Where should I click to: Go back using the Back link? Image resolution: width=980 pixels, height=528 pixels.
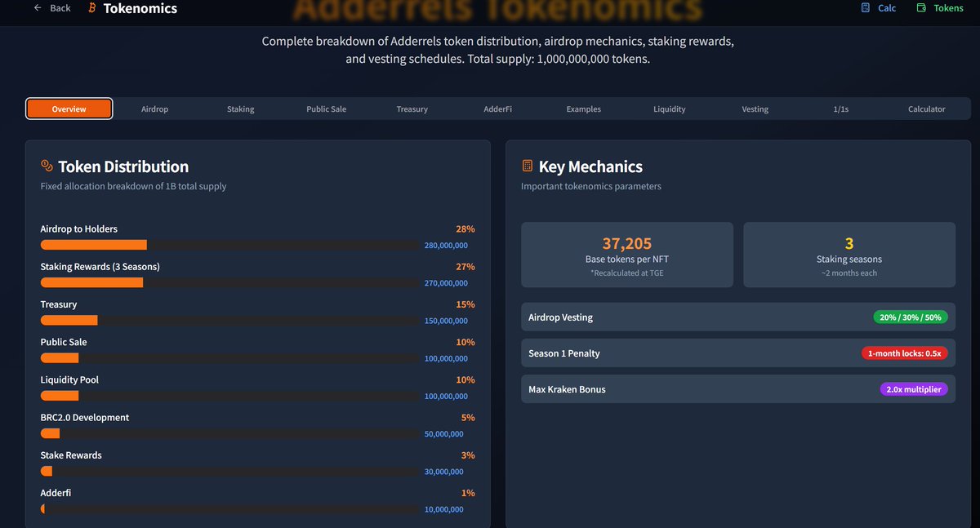point(52,8)
